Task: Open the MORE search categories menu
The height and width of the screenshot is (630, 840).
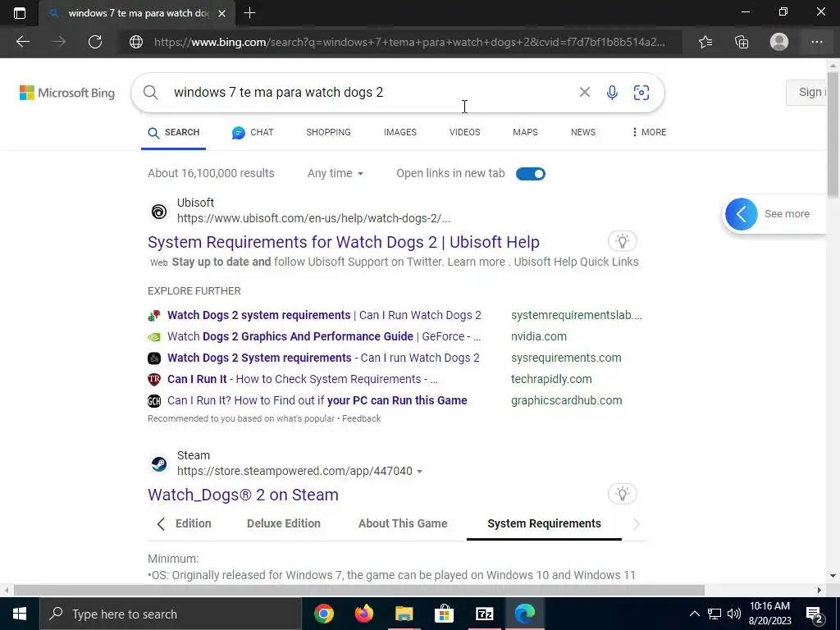Action: point(649,132)
